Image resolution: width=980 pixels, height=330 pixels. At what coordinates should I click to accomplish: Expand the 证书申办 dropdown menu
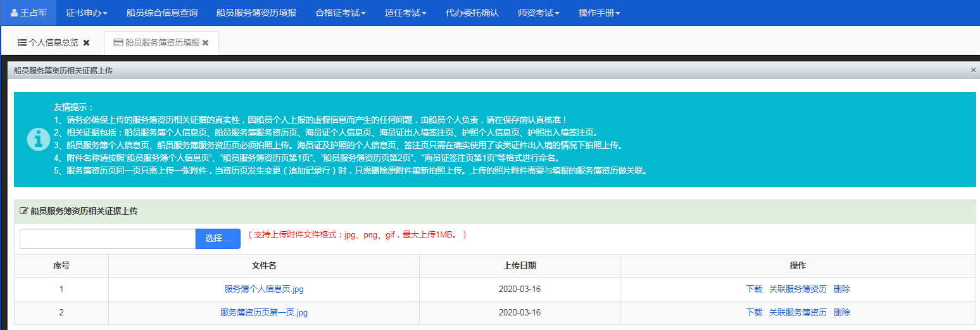click(87, 13)
